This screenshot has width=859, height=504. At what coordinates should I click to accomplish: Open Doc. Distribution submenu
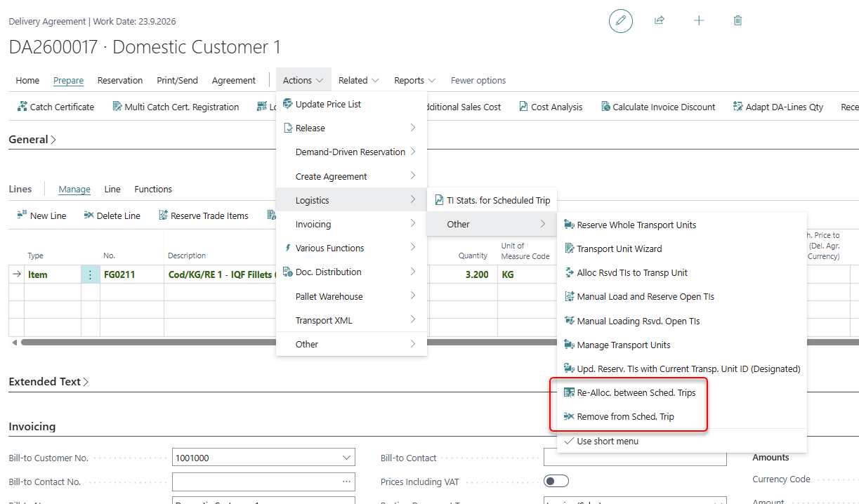pos(351,272)
